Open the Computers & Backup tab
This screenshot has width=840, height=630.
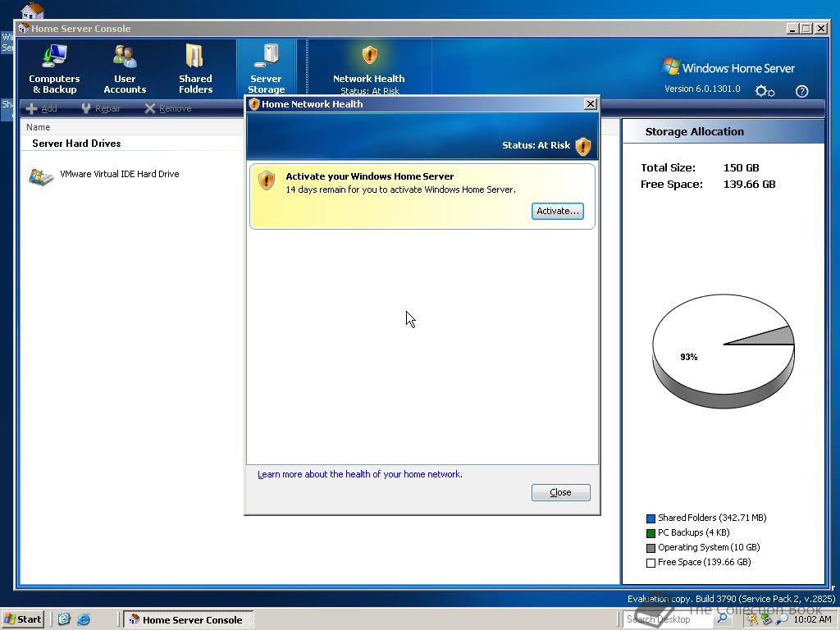pyautogui.click(x=54, y=69)
